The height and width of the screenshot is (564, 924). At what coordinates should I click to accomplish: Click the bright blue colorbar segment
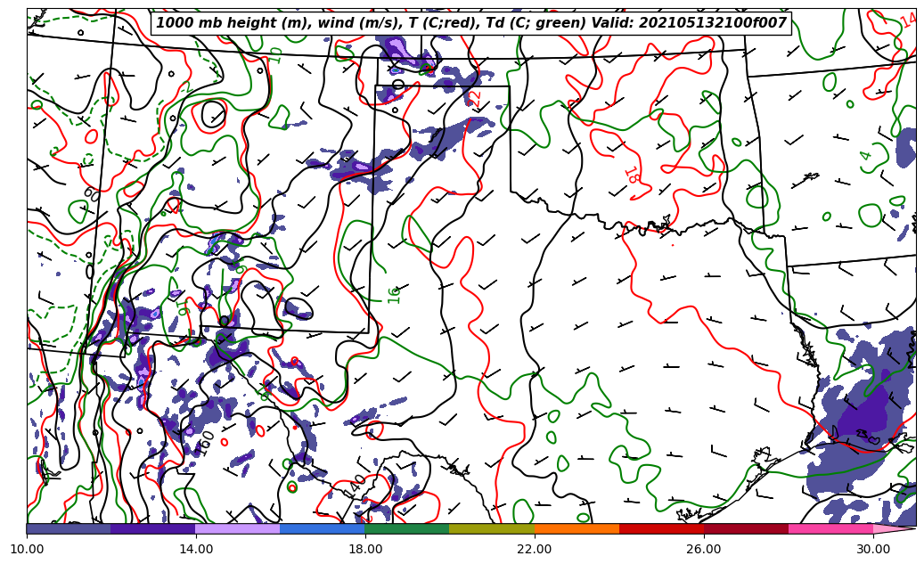[322, 528]
